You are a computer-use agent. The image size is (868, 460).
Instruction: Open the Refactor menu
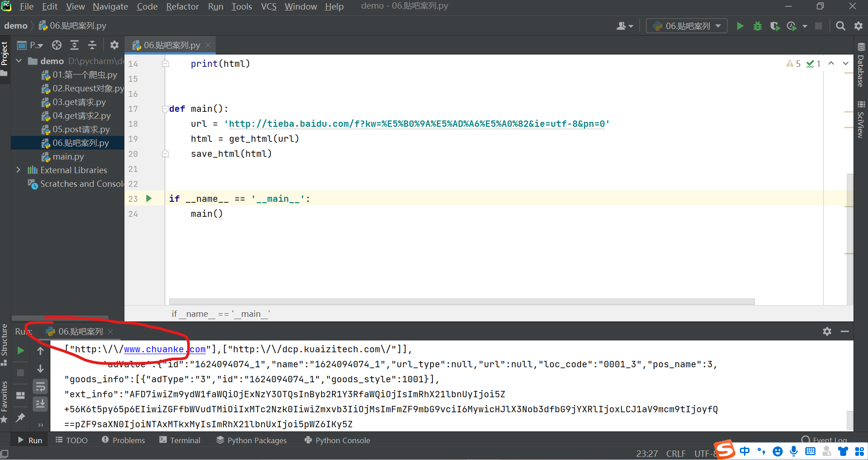click(x=182, y=6)
